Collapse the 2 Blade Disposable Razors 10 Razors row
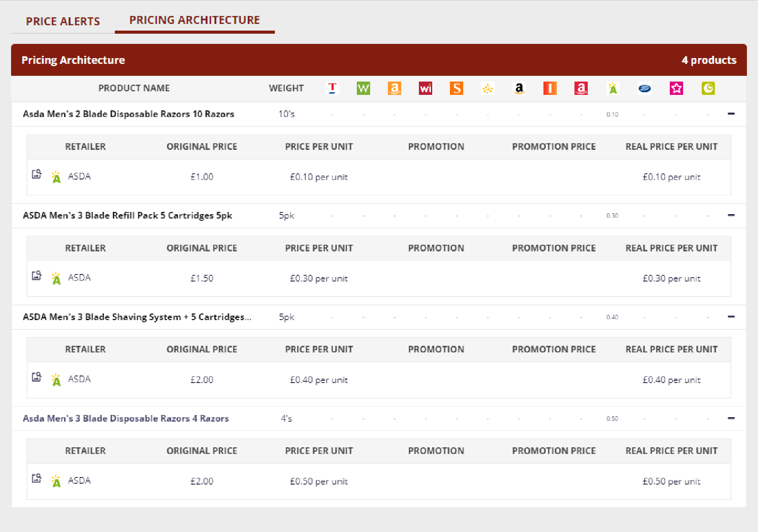The height and width of the screenshot is (532, 758). 731,114
